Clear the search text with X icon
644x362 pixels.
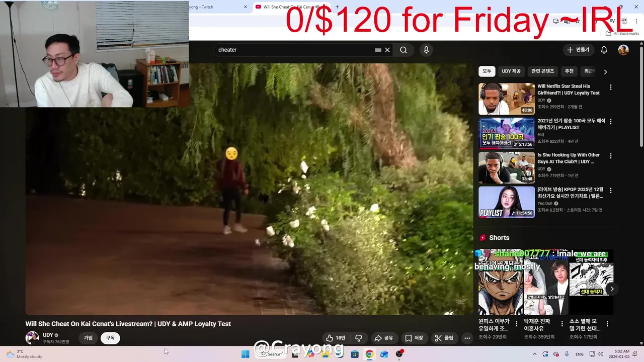387,50
